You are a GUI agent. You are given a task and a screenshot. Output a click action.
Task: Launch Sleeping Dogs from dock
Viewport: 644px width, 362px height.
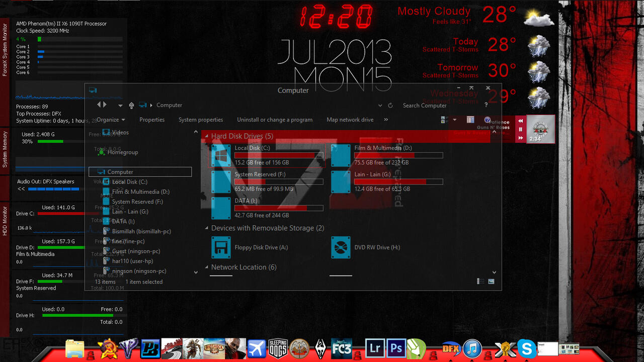point(278,348)
